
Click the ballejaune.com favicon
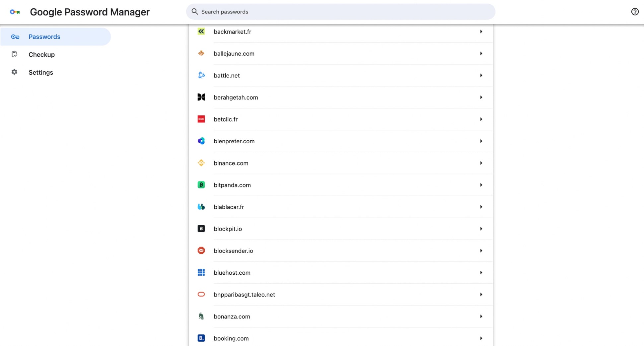coord(201,53)
